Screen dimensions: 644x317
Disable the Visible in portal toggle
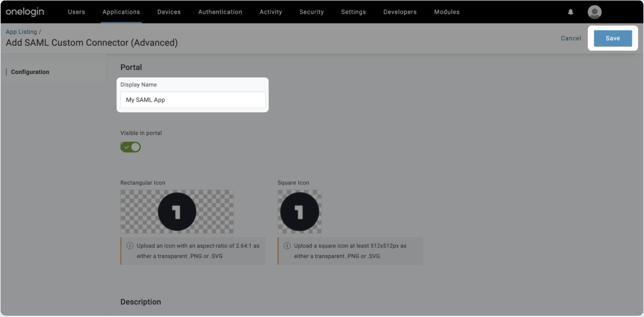[x=131, y=147]
